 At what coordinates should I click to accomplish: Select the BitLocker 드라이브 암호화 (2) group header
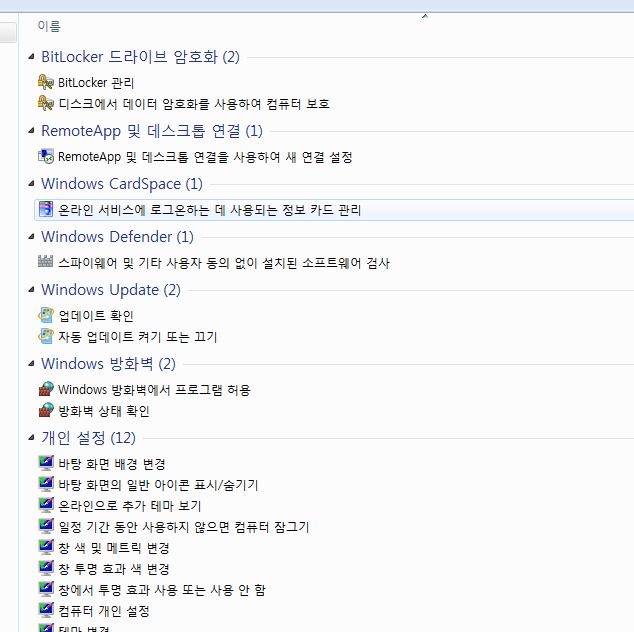tap(140, 57)
